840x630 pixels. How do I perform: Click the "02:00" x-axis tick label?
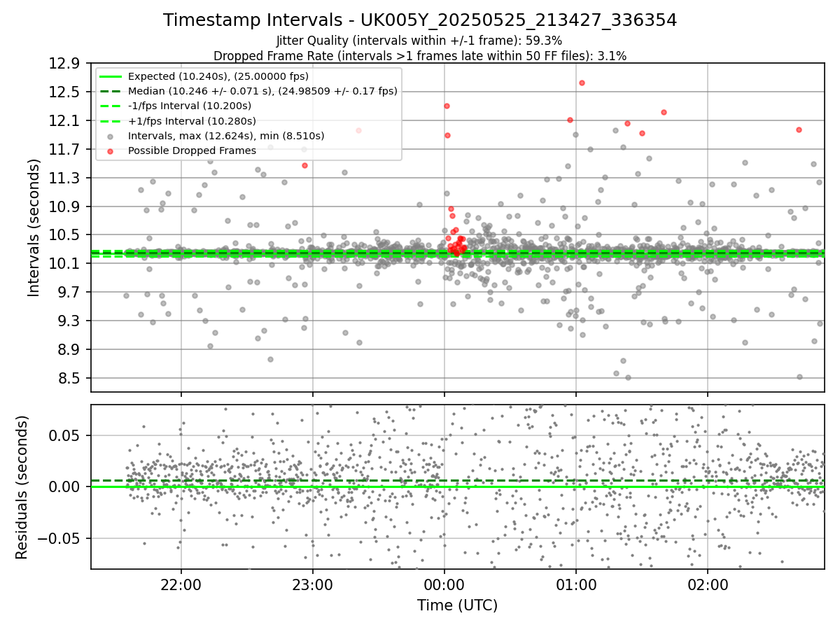pyautogui.click(x=708, y=584)
